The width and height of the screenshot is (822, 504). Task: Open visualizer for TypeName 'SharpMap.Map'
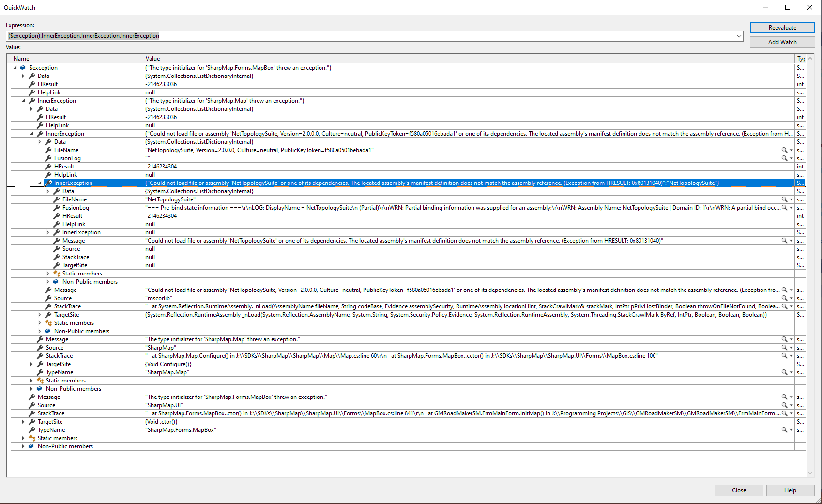tap(784, 372)
